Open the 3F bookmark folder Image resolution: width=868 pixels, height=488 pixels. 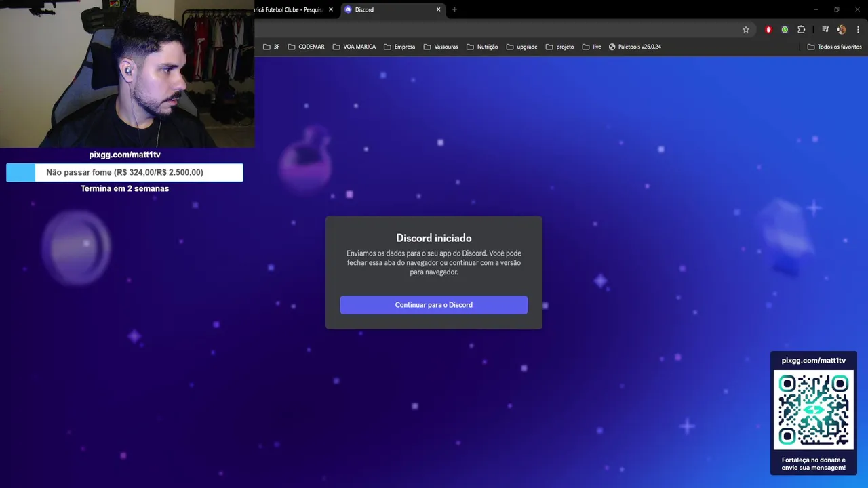coord(271,47)
